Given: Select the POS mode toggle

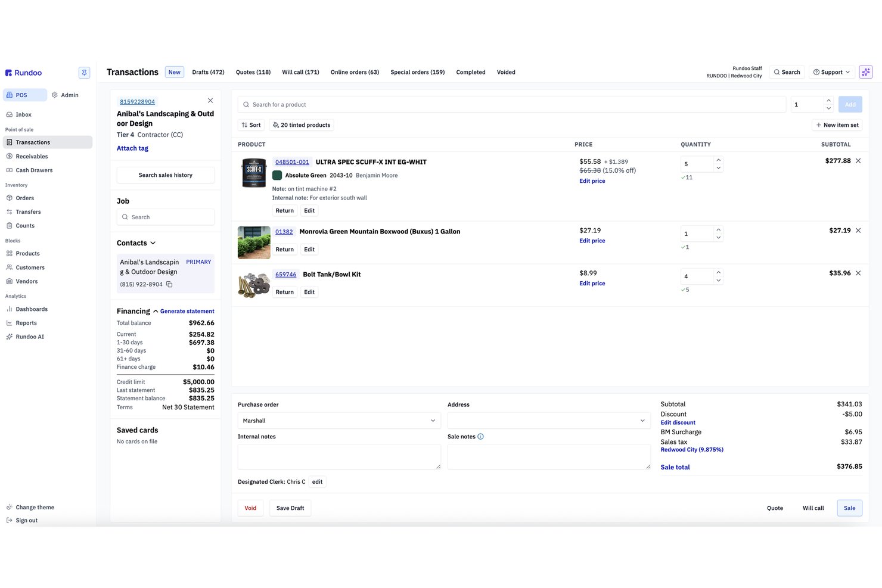Looking at the screenshot, I should (x=25, y=95).
